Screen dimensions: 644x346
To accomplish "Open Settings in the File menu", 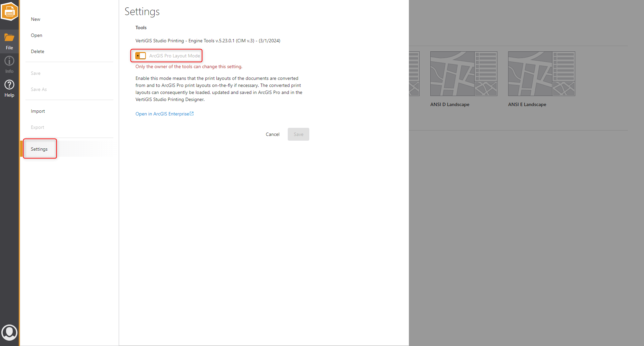I will pos(39,149).
